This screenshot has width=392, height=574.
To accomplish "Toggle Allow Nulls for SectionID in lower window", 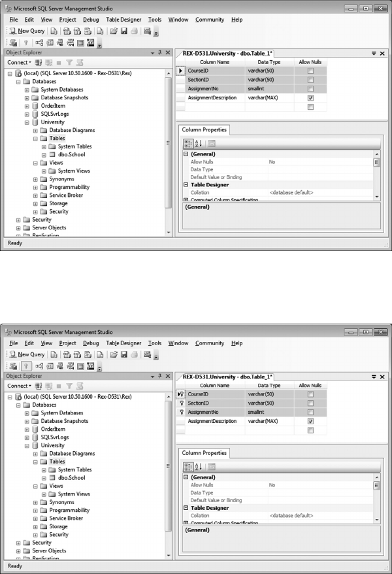I will tap(310, 403).
